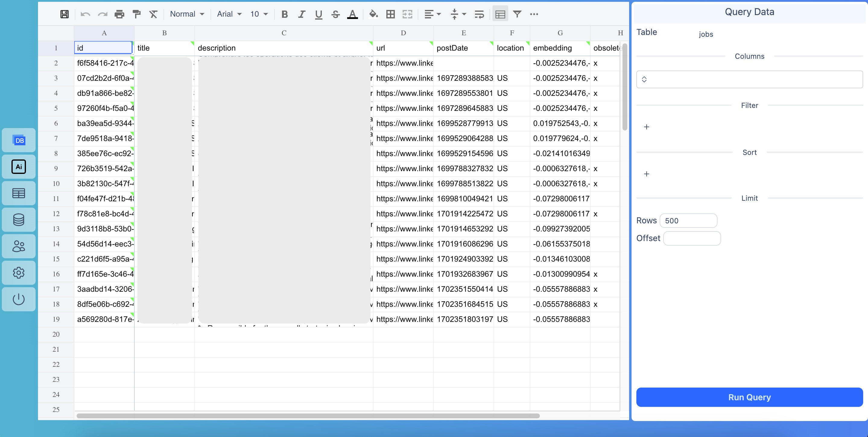
Task: Toggle strikethrough text formatting
Action: coord(335,14)
